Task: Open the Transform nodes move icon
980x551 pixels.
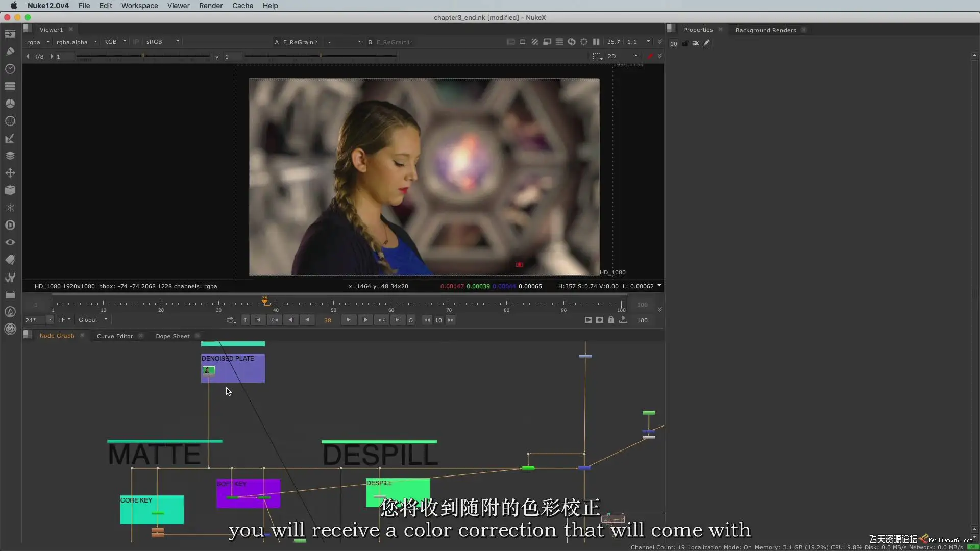Action: (x=10, y=173)
